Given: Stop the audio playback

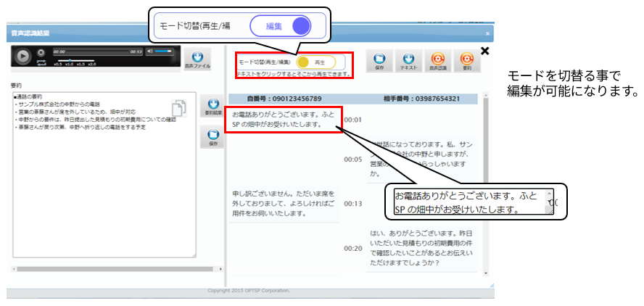Looking at the screenshot, I should [41, 54].
